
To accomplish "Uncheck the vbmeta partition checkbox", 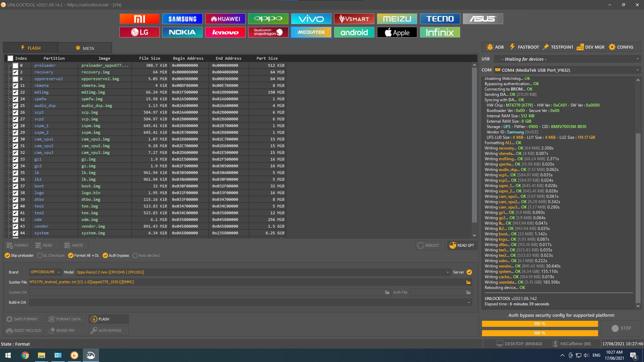I will [15, 85].
